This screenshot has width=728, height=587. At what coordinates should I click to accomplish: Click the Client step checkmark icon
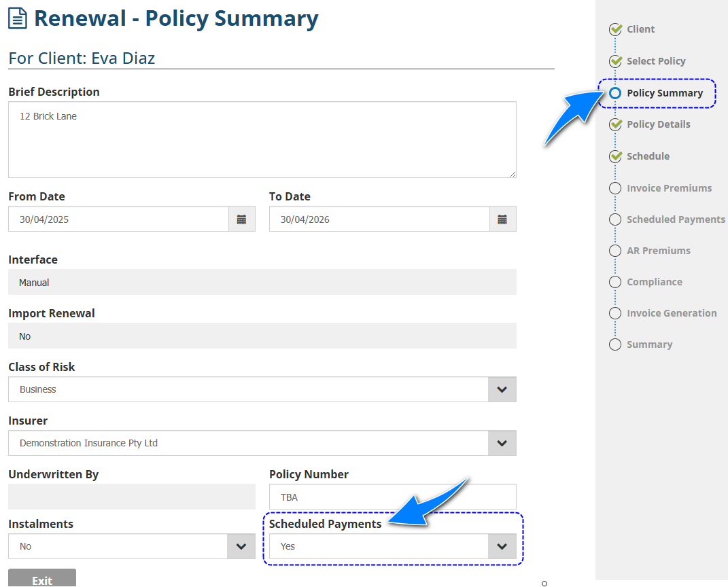point(616,29)
